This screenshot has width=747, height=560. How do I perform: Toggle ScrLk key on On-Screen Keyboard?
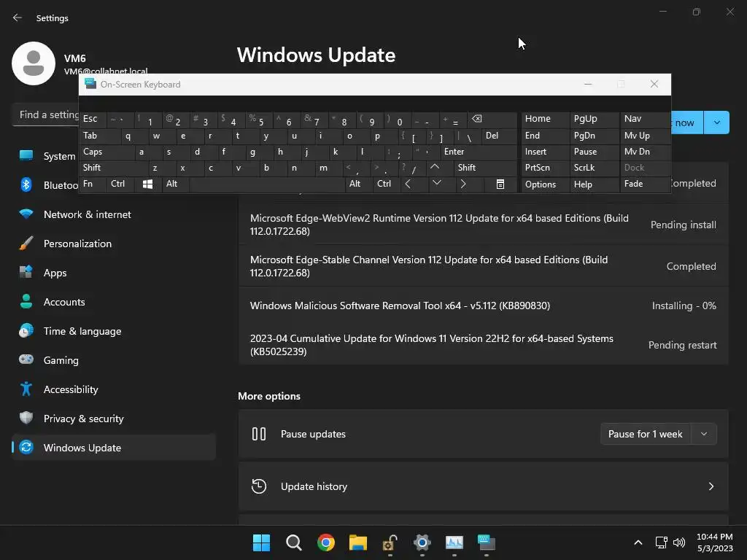[594, 168]
